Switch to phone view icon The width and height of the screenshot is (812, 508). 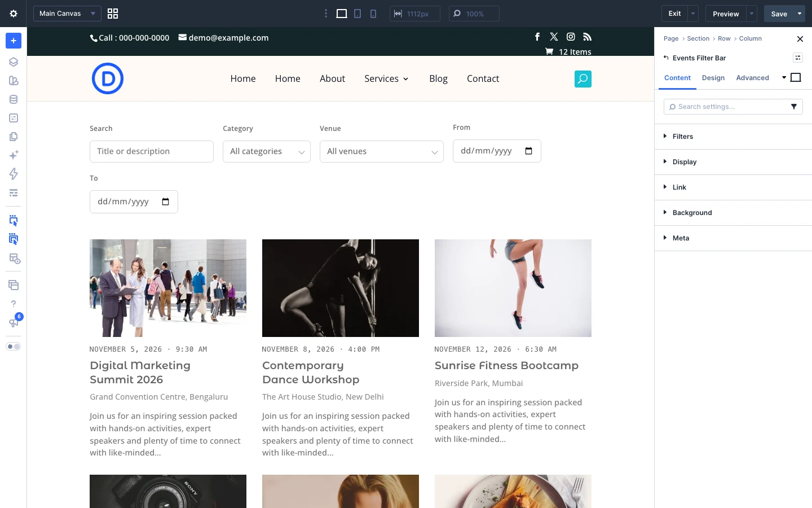pos(373,14)
